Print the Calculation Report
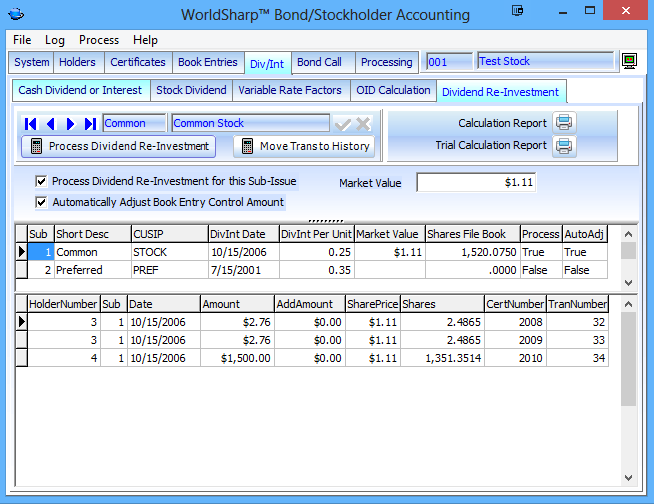The width and height of the screenshot is (654, 504). point(565,123)
